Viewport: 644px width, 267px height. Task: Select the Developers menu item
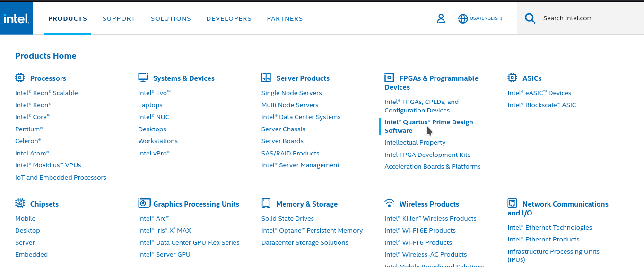point(229,19)
